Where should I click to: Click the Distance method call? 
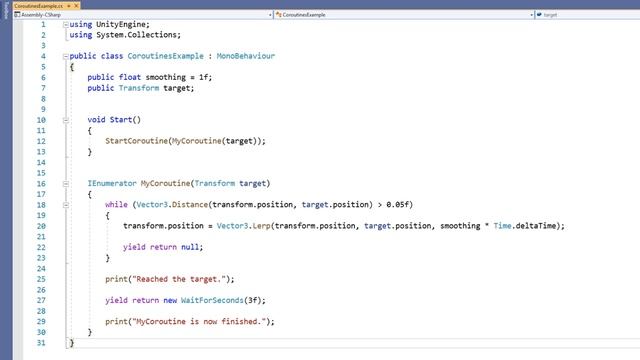click(190, 205)
